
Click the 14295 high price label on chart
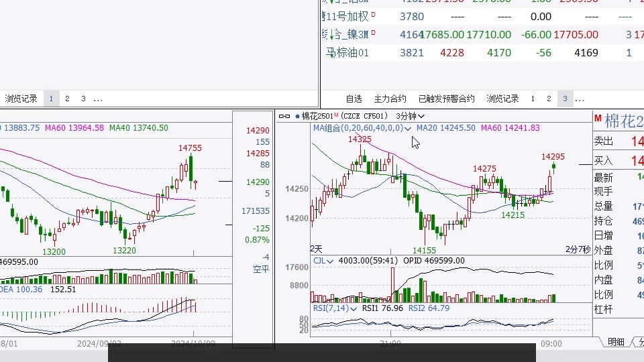tap(553, 157)
